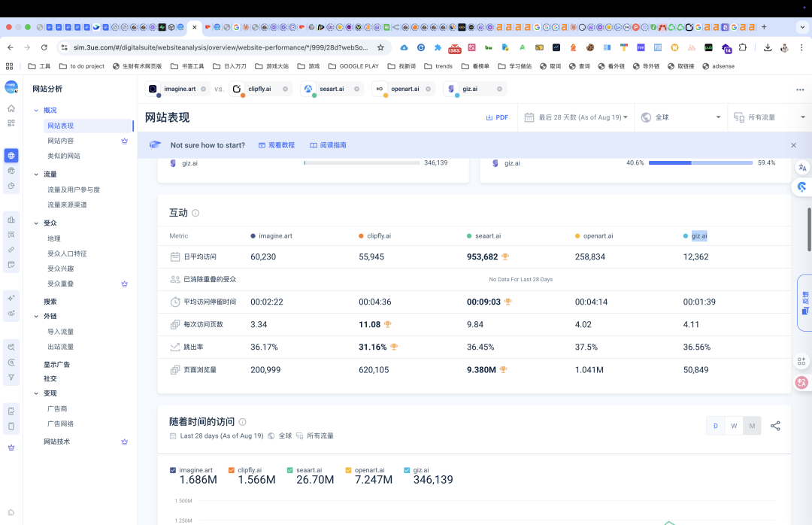Open 广告网络 under 变现
The height and width of the screenshot is (525, 812).
pyautogui.click(x=61, y=424)
